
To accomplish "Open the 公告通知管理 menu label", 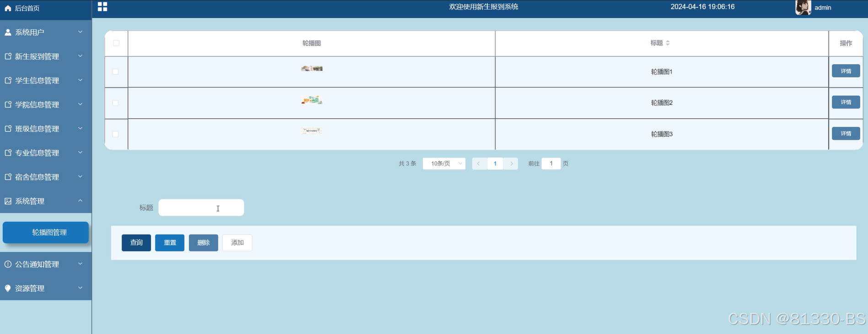I will (x=37, y=264).
